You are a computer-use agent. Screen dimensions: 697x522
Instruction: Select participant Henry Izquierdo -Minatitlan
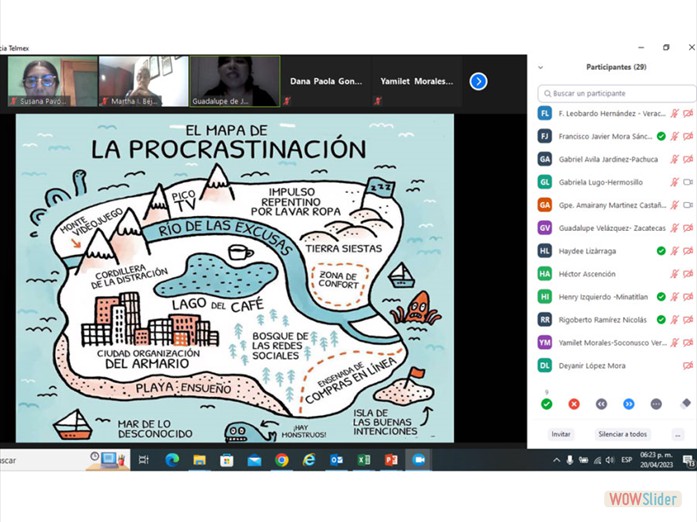(x=616, y=297)
